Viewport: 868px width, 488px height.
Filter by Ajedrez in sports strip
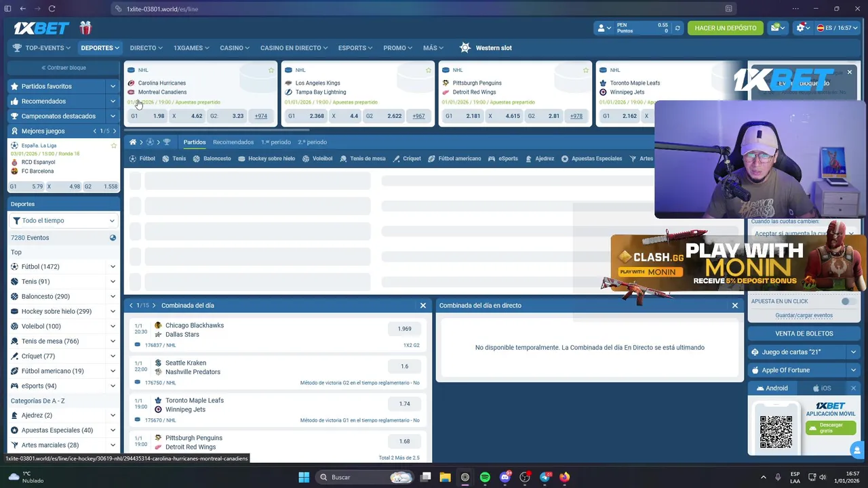tap(540, 159)
